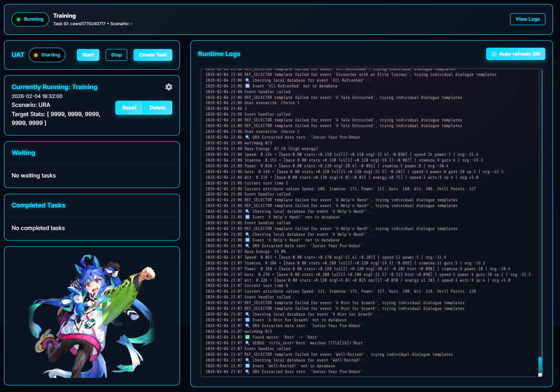The width and height of the screenshot is (560, 392).
Task: Click the 'Waiting' panel heading
Action: pos(23,153)
